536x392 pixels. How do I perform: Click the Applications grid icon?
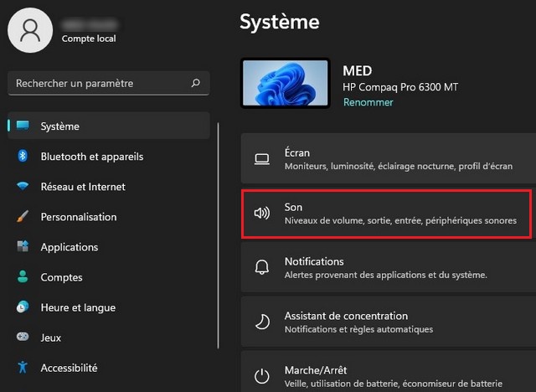coord(23,247)
